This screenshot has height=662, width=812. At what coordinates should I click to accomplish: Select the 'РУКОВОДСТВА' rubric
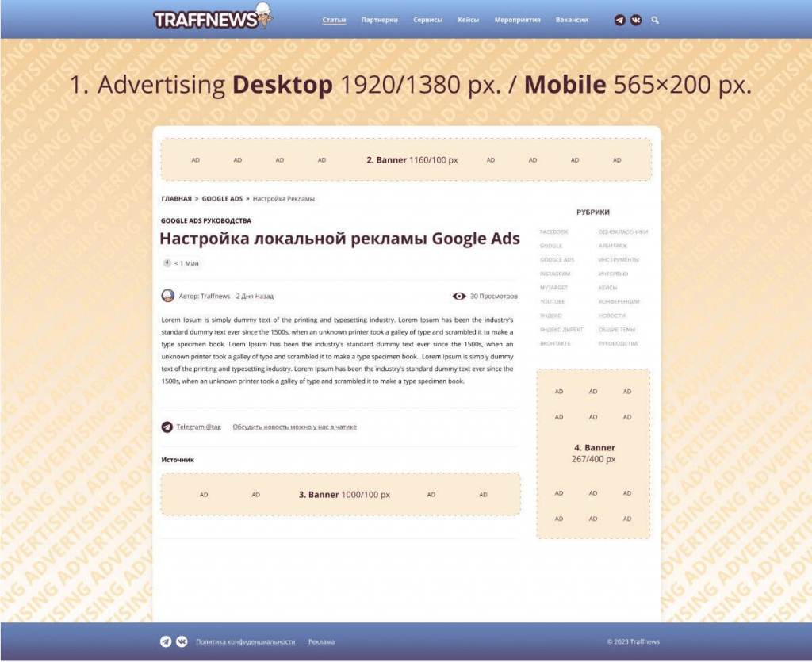[x=619, y=343]
